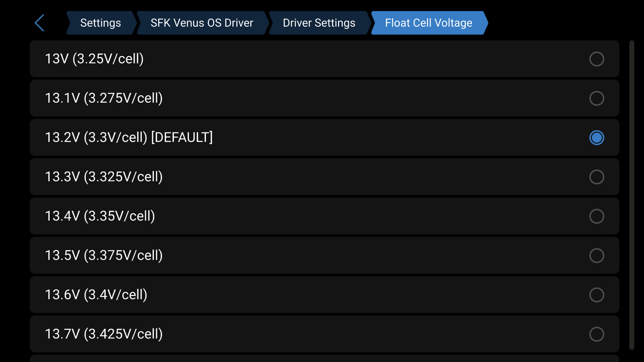644x362 pixels.
Task: Click the selected 13.2V default radio button
Action: click(597, 137)
